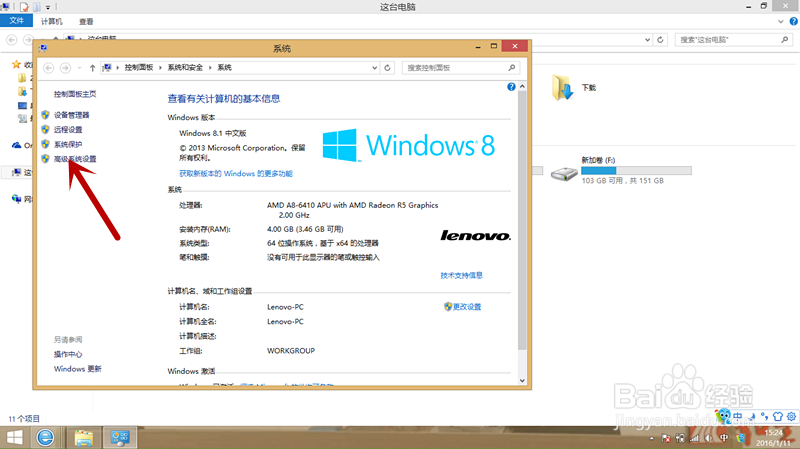Click OneDrive cloud icon in navigation pane

point(16,145)
